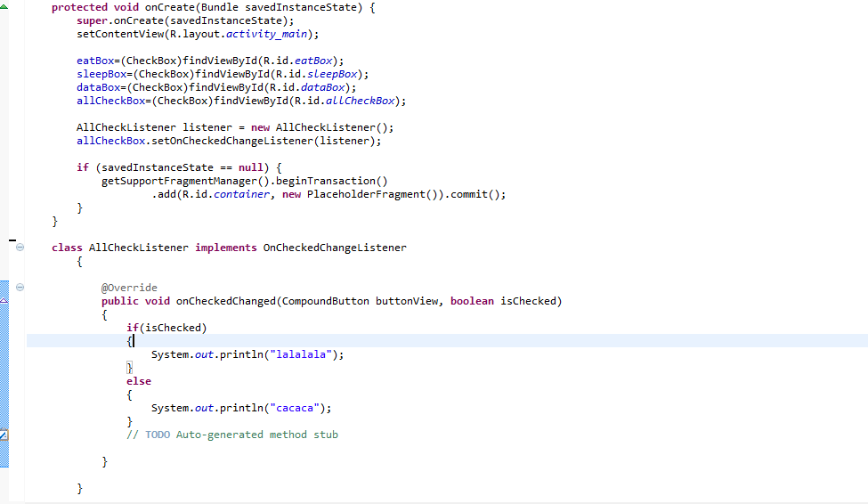This screenshot has height=504, width=868.
Task: Click the TODO Auto-generated method stub comment
Action: [232, 435]
